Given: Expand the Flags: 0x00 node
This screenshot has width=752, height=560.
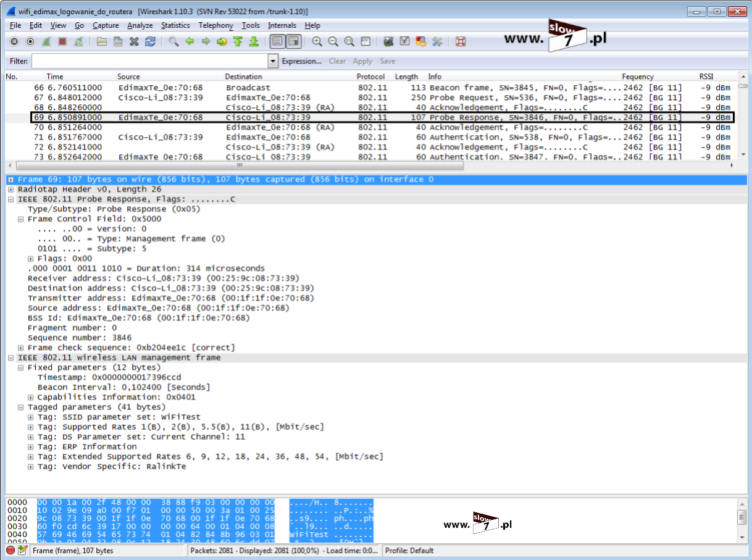Looking at the screenshot, I should 30,259.
